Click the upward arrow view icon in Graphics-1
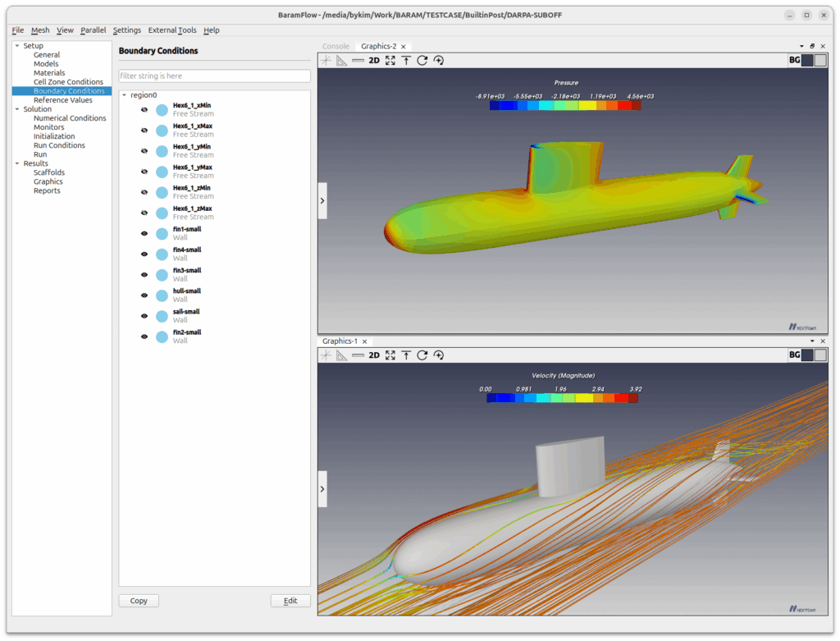840x641 pixels. 406,355
